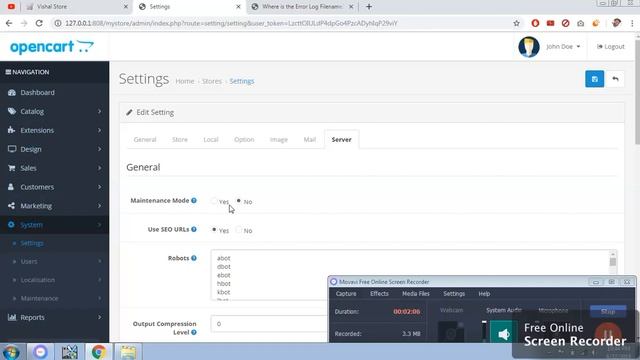
Task: Set Use SEO URLs to Yes
Action: coord(214,230)
